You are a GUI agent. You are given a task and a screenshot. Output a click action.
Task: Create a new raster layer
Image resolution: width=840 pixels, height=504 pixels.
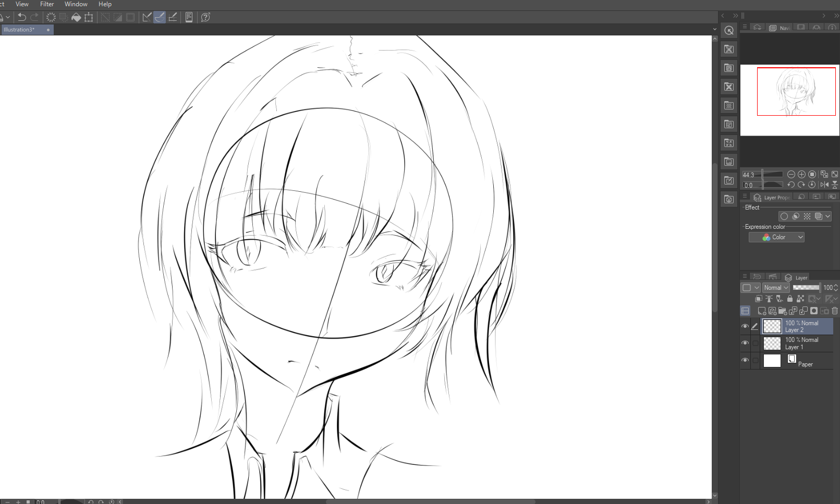[x=762, y=311]
